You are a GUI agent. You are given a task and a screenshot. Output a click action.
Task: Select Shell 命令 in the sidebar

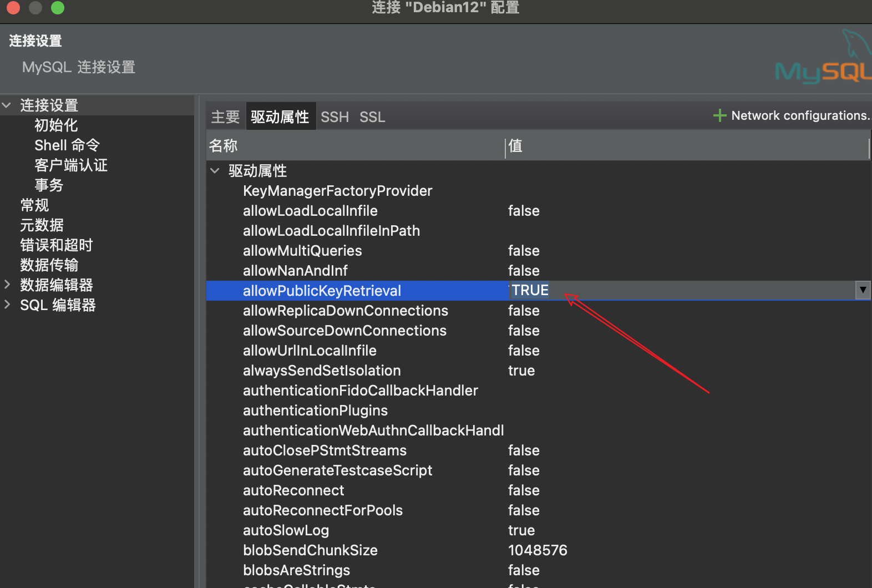(x=67, y=145)
